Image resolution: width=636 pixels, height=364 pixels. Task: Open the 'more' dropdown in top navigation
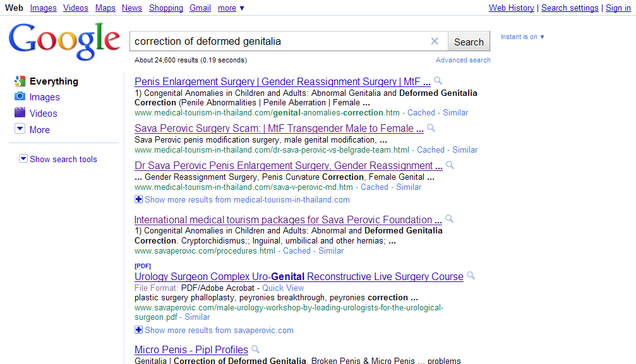click(x=231, y=8)
